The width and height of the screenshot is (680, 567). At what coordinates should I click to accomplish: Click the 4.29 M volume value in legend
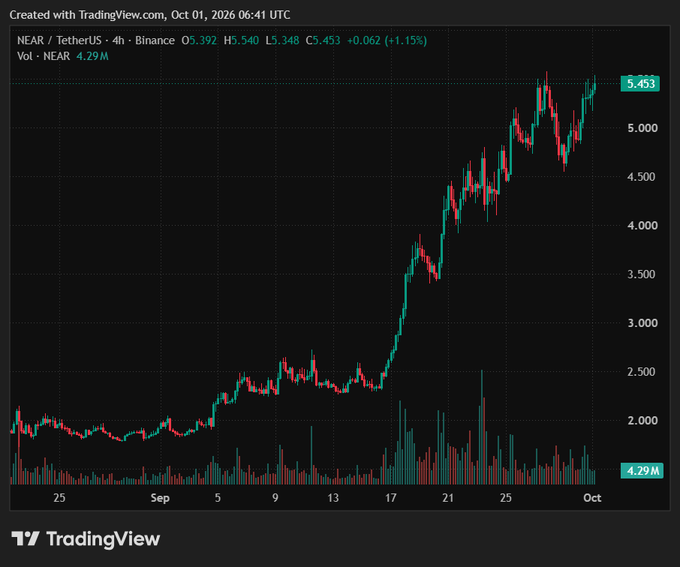[x=92, y=56]
